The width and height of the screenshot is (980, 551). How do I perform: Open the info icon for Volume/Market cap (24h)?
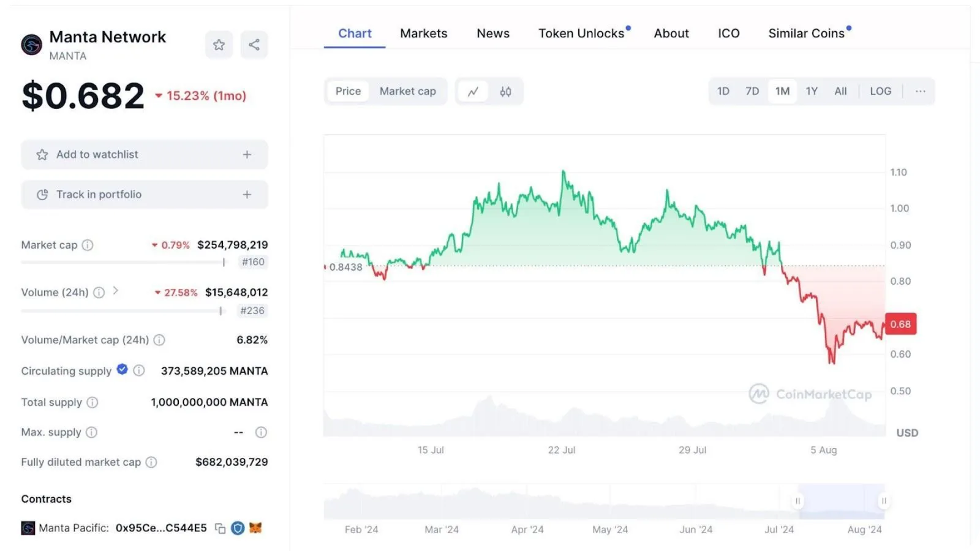click(x=159, y=340)
